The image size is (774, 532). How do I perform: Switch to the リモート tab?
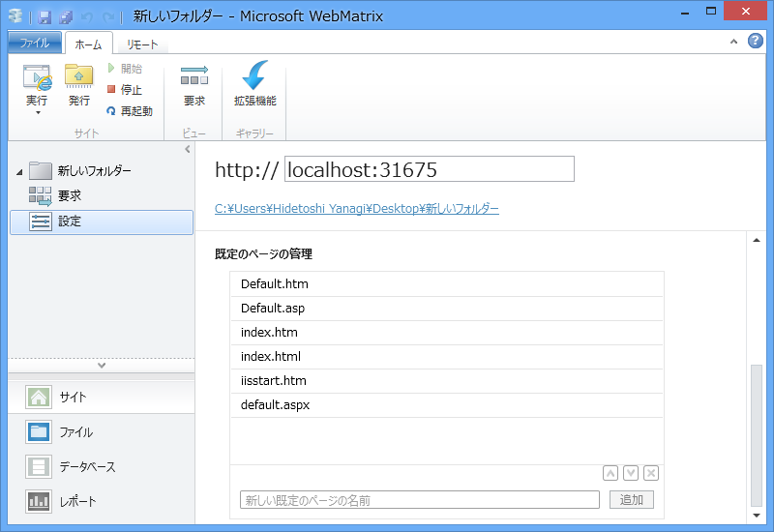[x=142, y=44]
